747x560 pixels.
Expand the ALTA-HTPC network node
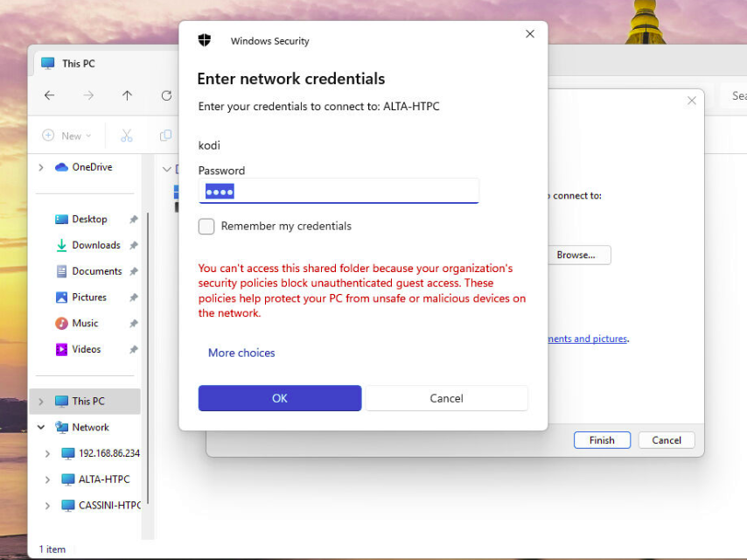point(48,479)
